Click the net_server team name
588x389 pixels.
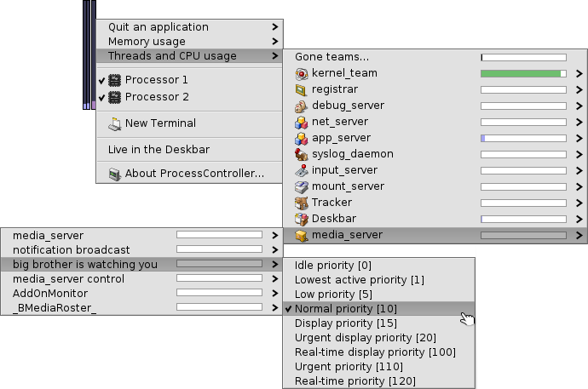click(340, 122)
